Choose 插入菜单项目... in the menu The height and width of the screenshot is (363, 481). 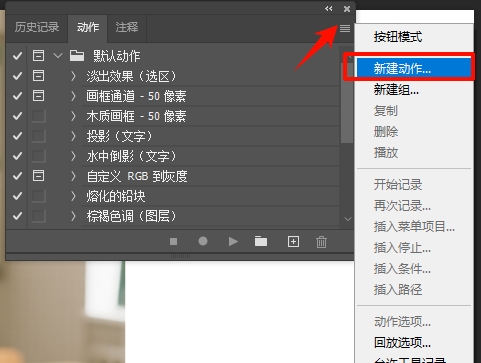point(414,227)
